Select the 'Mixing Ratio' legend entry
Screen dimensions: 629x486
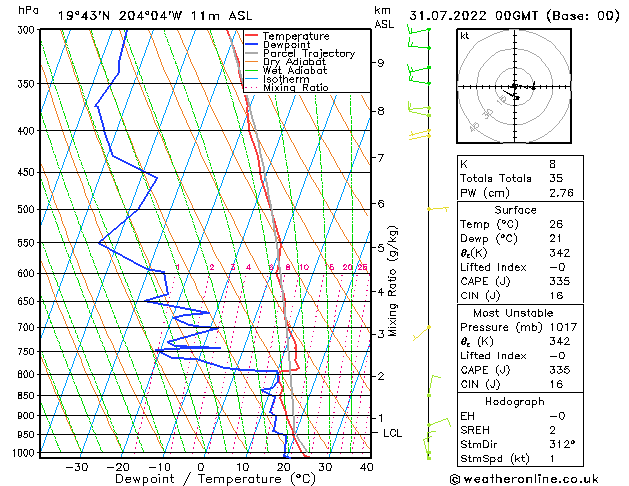click(x=296, y=87)
